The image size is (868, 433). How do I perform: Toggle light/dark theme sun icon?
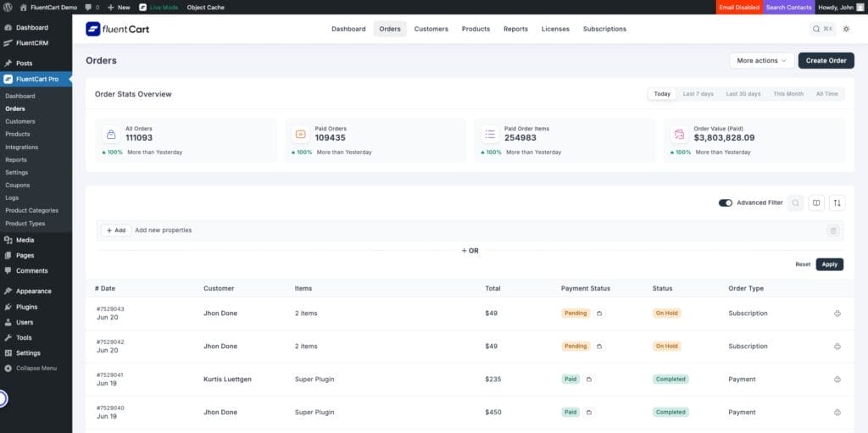[846, 29]
